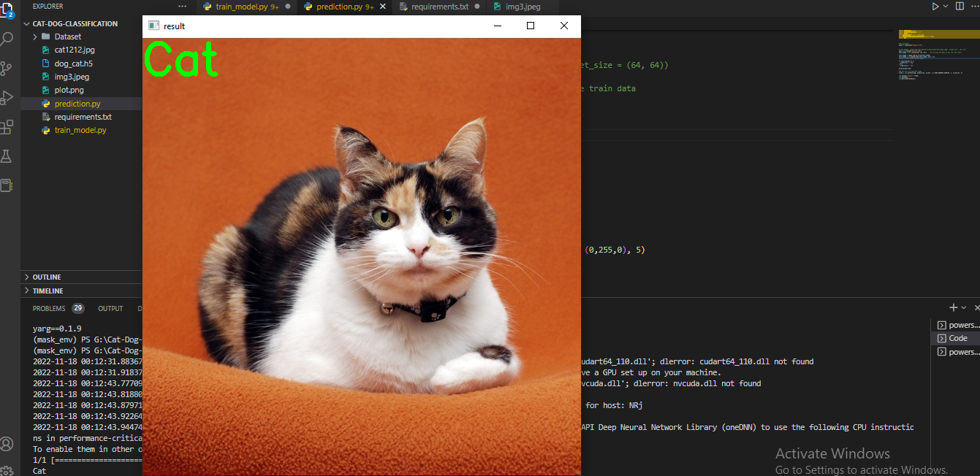Split the editor using the split icon
Image resolution: width=980 pixels, height=476 pixels.
coord(959,6)
